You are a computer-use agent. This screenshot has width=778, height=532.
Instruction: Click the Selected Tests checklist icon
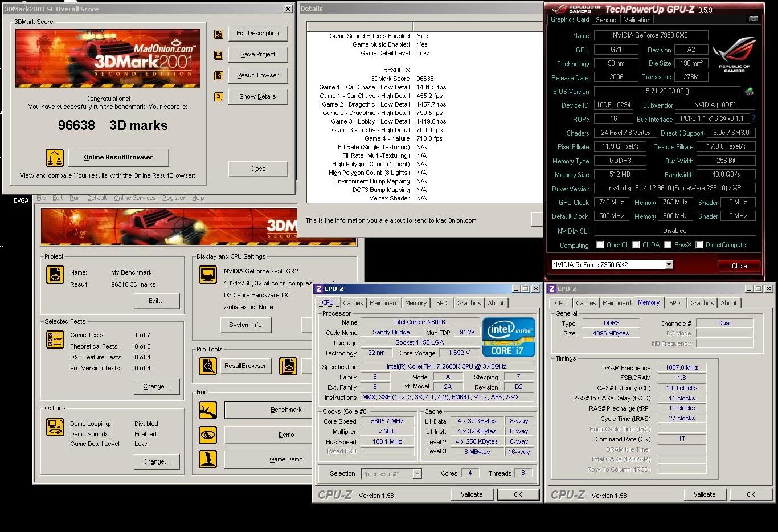(x=55, y=339)
